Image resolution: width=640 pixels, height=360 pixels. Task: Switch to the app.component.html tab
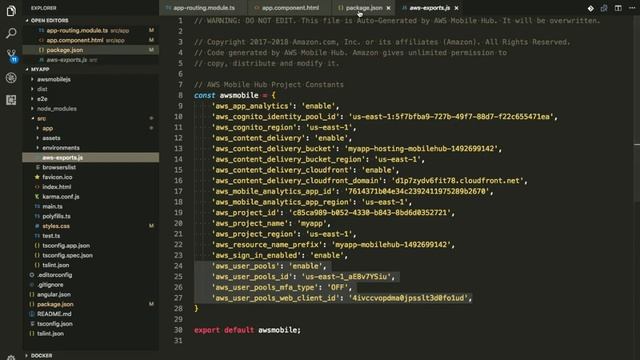coord(290,8)
